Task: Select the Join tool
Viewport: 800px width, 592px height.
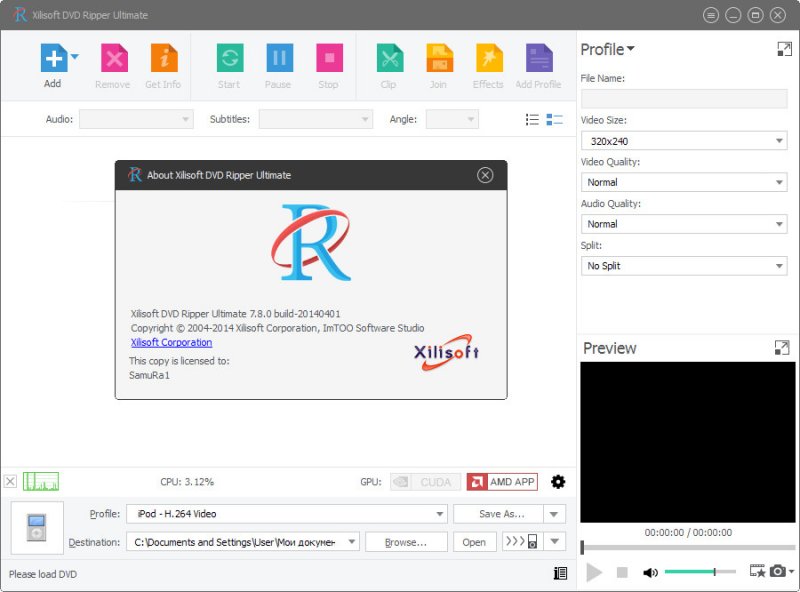Action: click(439, 58)
